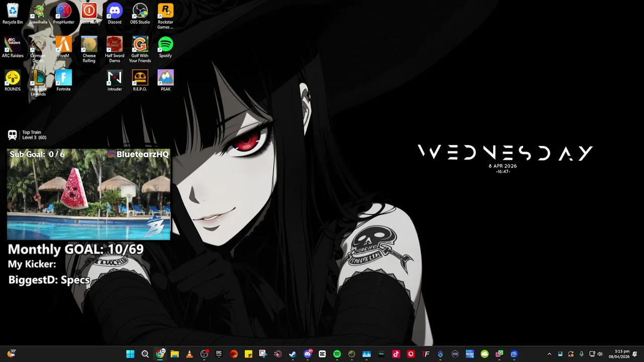Open Snipping Tool in taskbar

coord(263,354)
